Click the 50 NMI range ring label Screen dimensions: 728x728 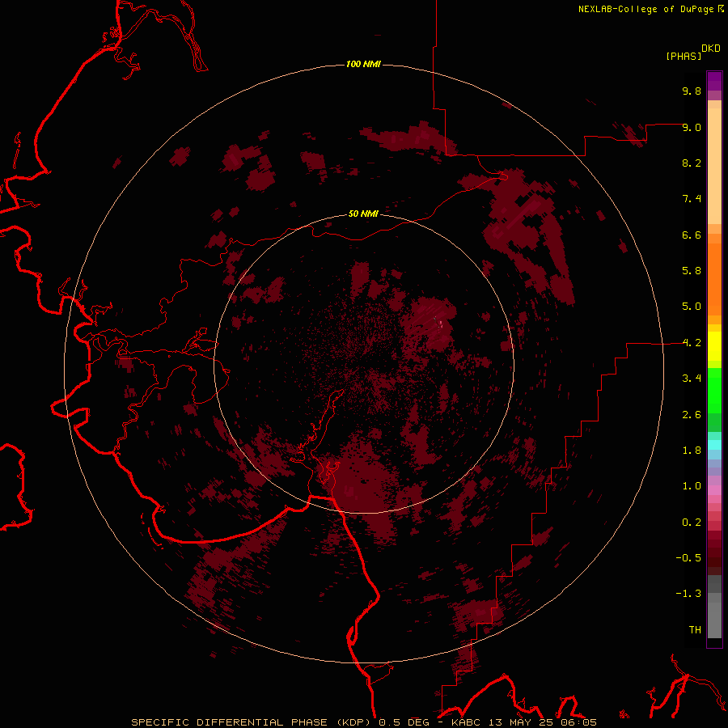tap(363, 214)
